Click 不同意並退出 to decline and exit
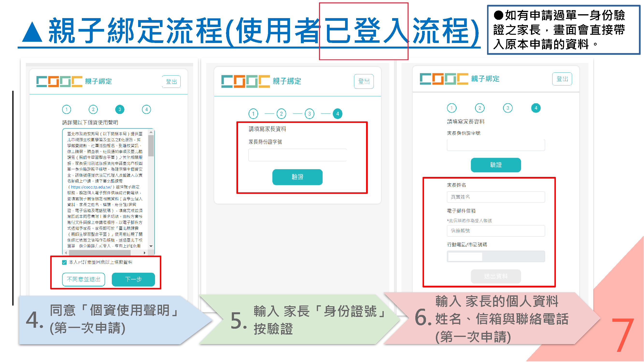This screenshot has width=644, height=362. (x=84, y=279)
